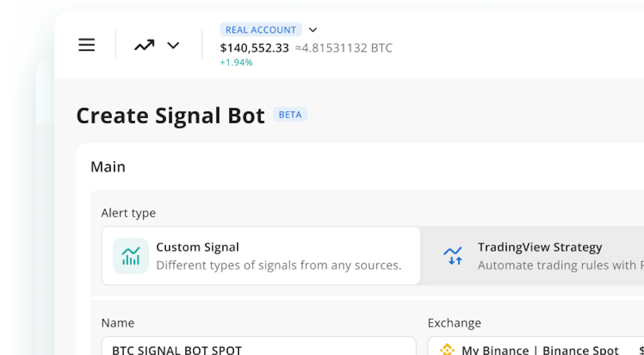
Task: Click the trending chart arrow icon
Action: 144,45
